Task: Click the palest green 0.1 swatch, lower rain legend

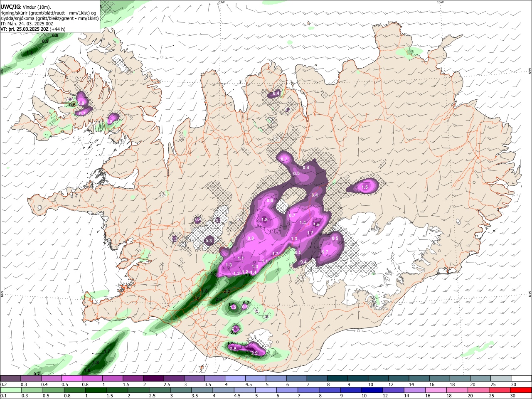Action: pos(11,390)
